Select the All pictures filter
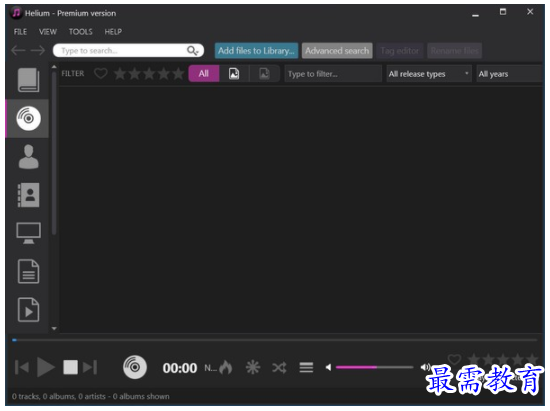550x411 pixels. 204,74
